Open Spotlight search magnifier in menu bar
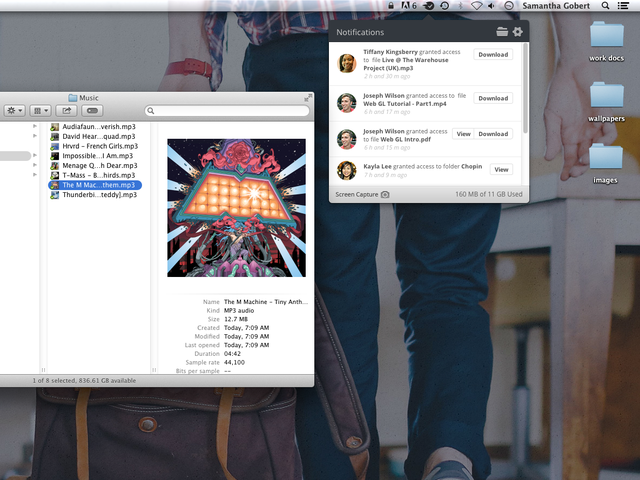Image resolution: width=640 pixels, height=480 pixels. [606, 6]
